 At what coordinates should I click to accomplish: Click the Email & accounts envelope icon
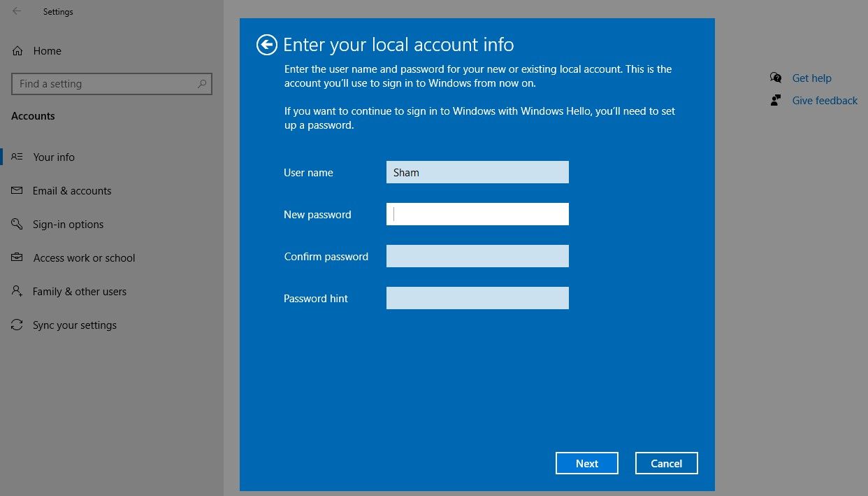(17, 190)
